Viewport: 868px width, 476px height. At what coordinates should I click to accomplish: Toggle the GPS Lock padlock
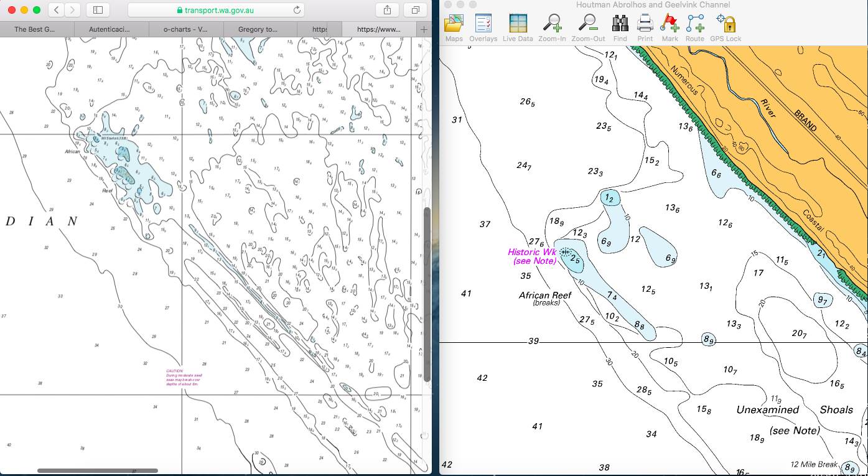click(x=726, y=24)
